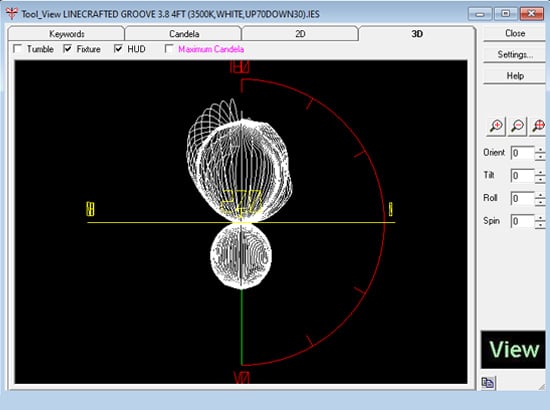The image size is (550, 410).
Task: Open the Settings... dialog
Action: coord(515,55)
